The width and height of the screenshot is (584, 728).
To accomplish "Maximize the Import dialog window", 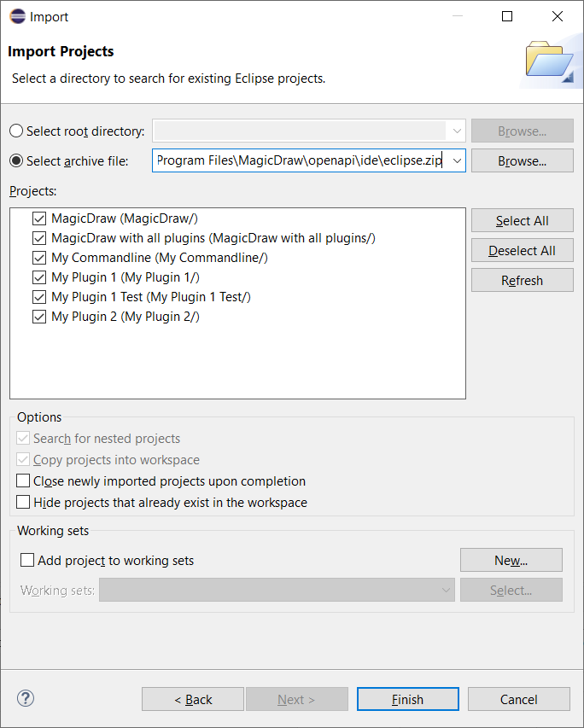I will point(507,16).
